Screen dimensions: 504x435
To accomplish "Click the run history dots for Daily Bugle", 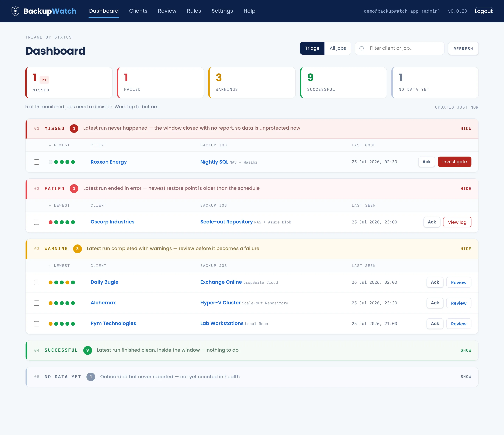I will tap(62, 282).
